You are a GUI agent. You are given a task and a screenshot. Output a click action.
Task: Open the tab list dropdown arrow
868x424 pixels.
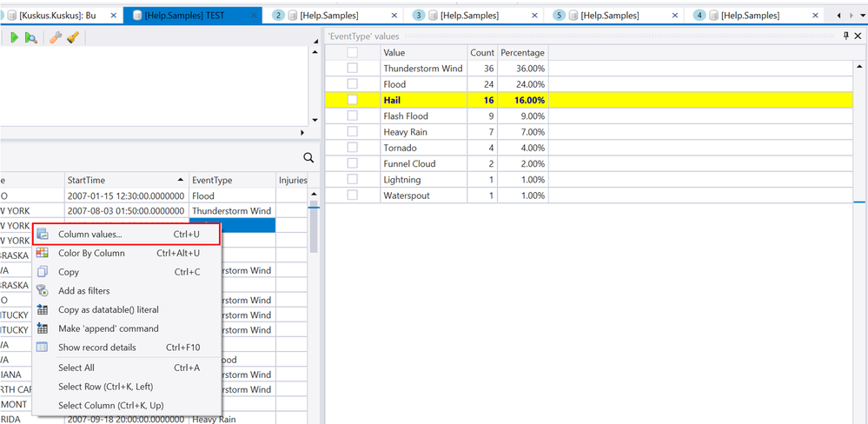(x=862, y=16)
